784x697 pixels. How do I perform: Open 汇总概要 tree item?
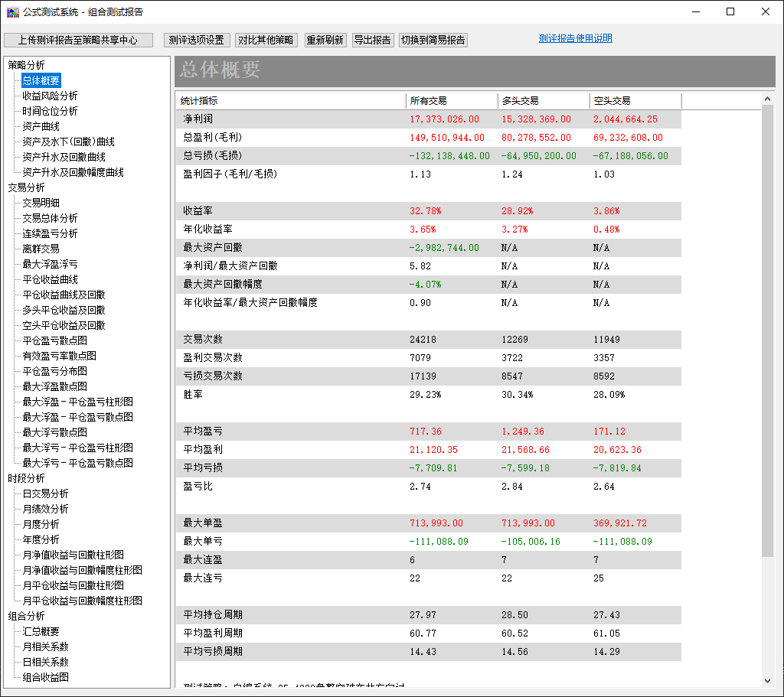(x=41, y=631)
